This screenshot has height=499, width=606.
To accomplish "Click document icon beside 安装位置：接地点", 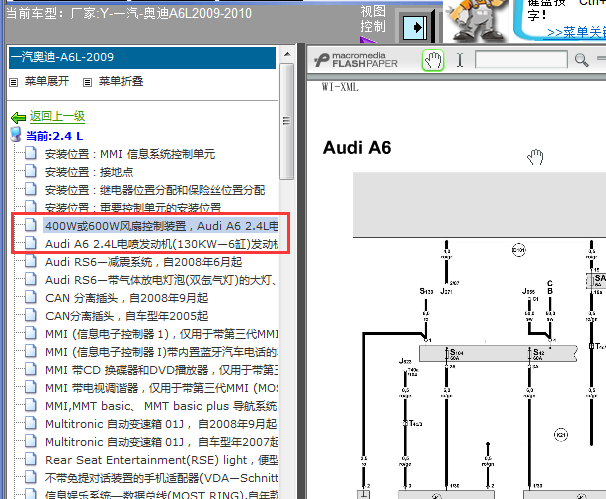I will click(x=31, y=171).
